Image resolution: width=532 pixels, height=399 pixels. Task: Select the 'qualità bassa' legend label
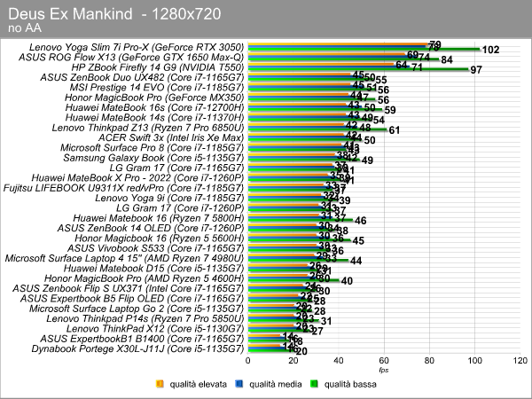pos(350,384)
